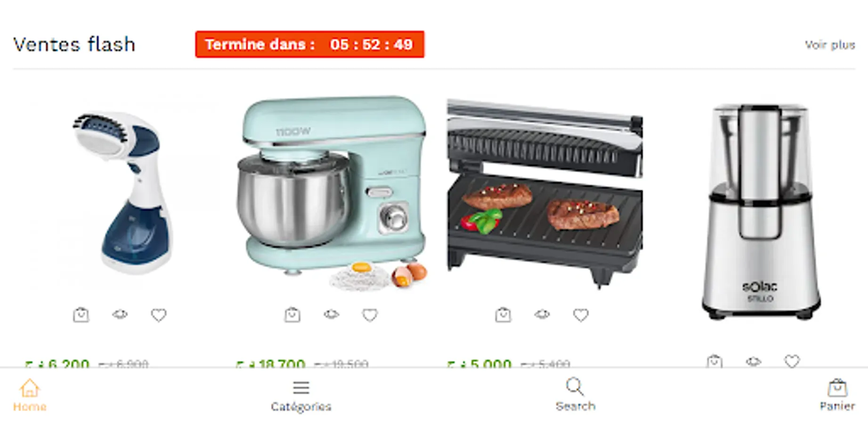868x424 pixels.
Task: Open the Search tab
Action: [x=575, y=395]
